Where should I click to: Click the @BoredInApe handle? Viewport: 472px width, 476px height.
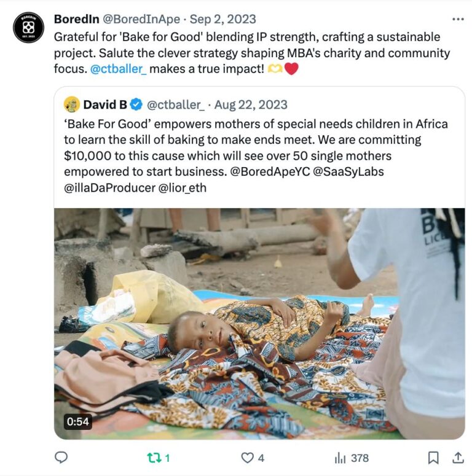click(x=142, y=19)
